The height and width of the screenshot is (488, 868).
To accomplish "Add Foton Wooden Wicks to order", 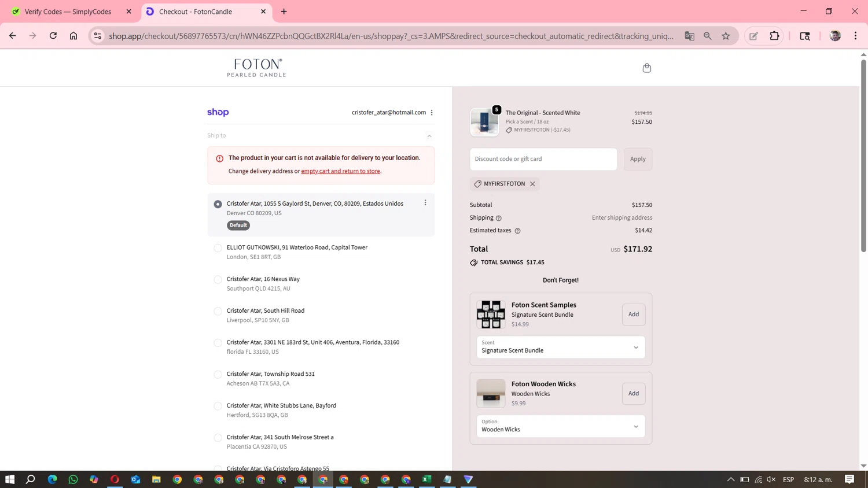I will pyautogui.click(x=634, y=394).
